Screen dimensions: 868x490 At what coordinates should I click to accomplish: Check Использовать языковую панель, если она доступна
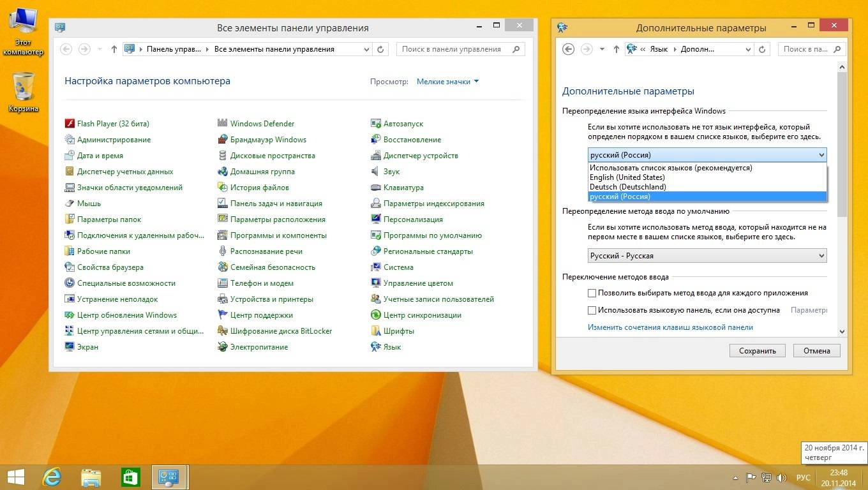(x=592, y=311)
